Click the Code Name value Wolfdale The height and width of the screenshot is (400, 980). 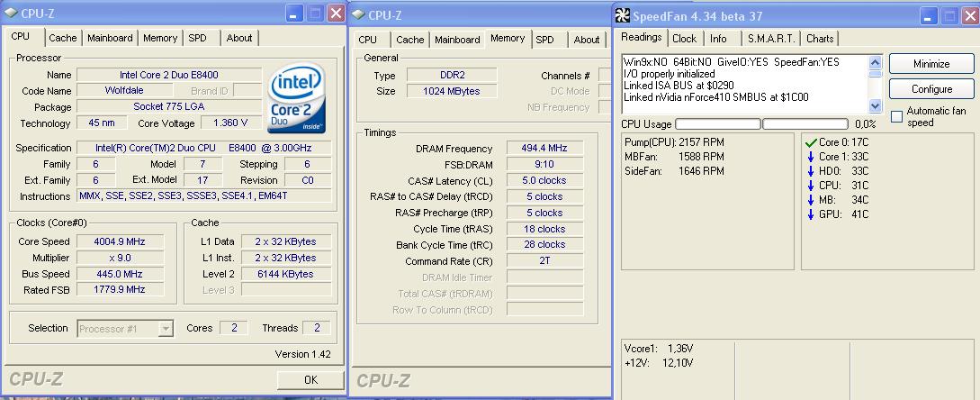click(124, 91)
